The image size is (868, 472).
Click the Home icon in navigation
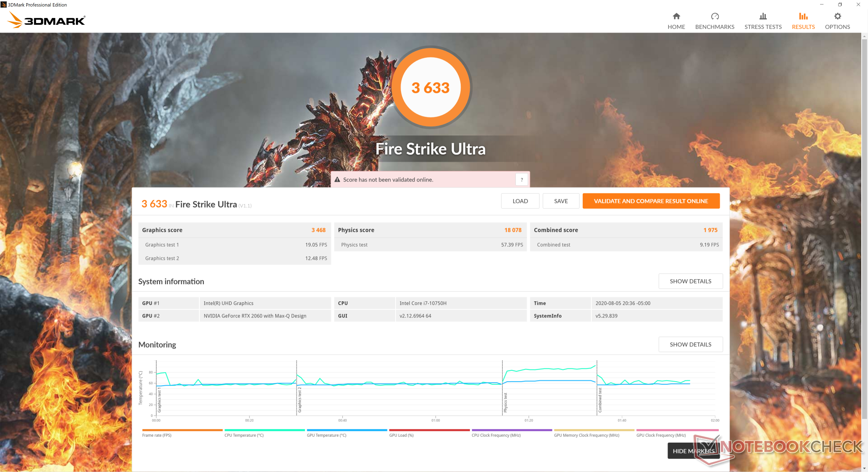676,17
